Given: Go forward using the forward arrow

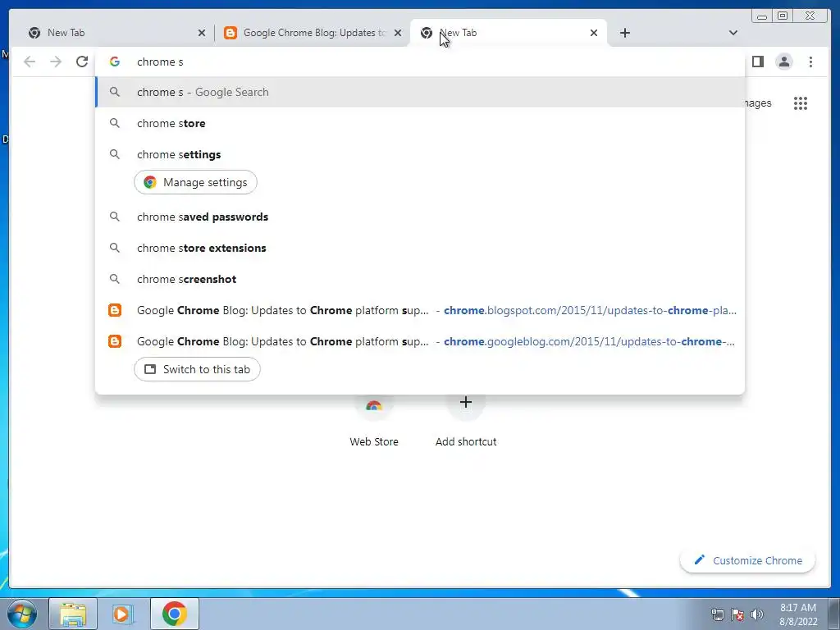Looking at the screenshot, I should 56,62.
